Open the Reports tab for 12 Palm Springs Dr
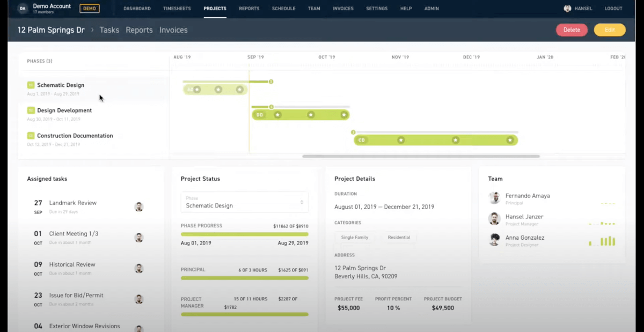 pos(139,30)
